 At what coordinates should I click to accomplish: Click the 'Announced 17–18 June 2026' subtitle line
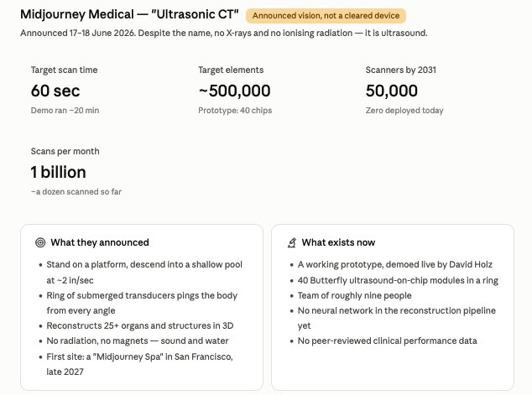[x=224, y=34]
